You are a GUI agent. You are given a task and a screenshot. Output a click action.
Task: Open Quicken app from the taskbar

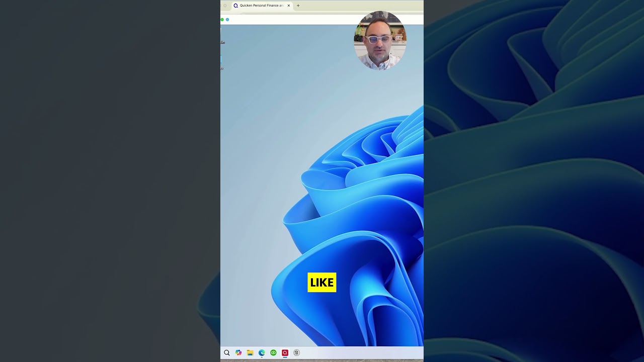coord(285,353)
